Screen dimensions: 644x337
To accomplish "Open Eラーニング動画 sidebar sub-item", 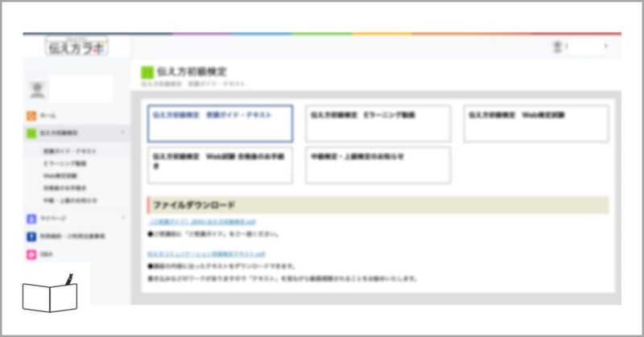I will [65, 164].
